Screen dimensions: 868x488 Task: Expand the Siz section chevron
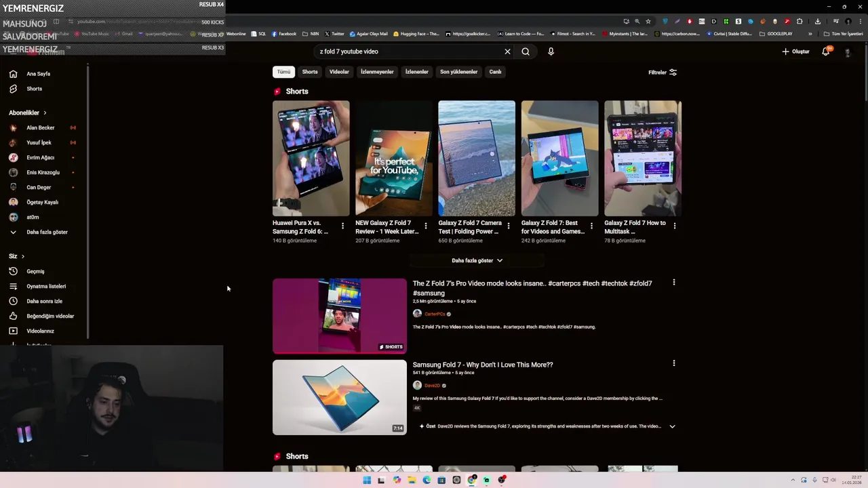22,256
